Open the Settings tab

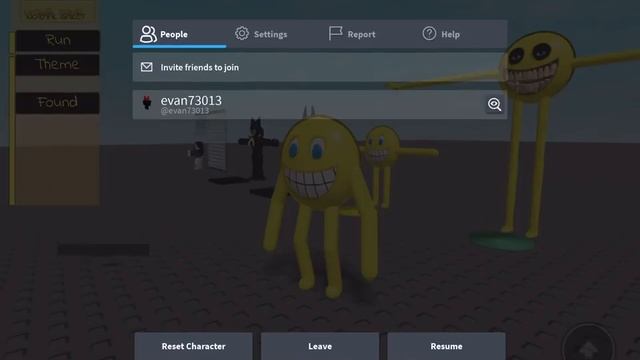point(261,34)
